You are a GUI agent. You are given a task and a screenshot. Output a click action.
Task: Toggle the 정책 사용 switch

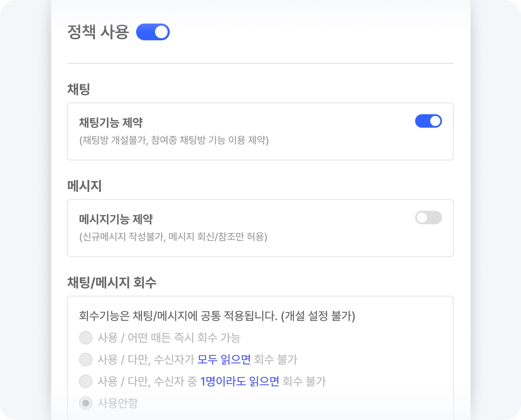[153, 32]
